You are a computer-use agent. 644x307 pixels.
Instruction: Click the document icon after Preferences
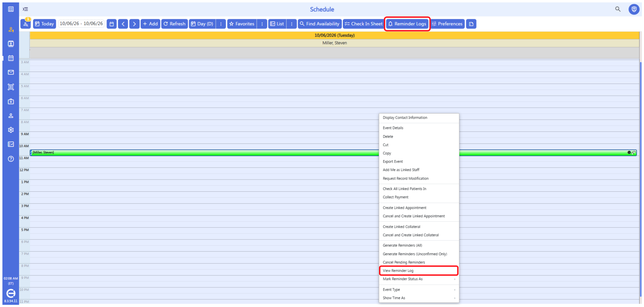[471, 24]
